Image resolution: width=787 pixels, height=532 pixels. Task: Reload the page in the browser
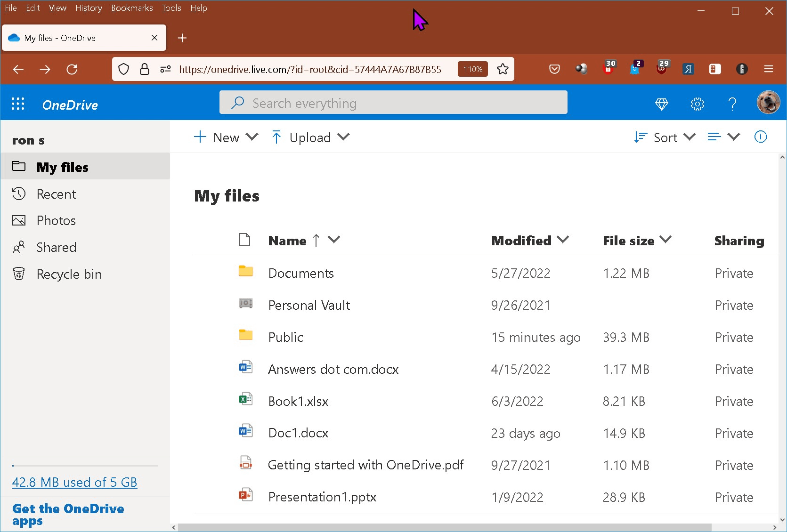click(72, 70)
